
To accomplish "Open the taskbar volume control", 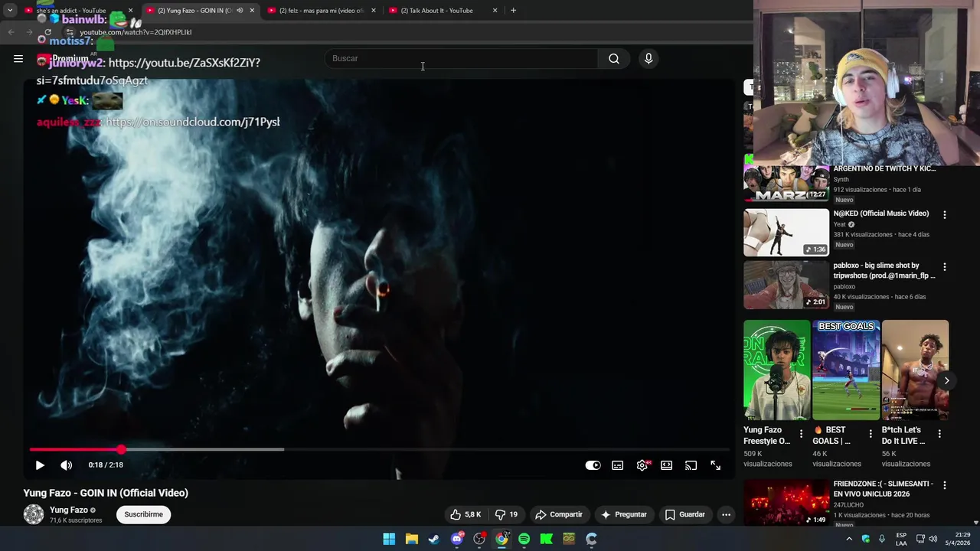I will point(933,539).
